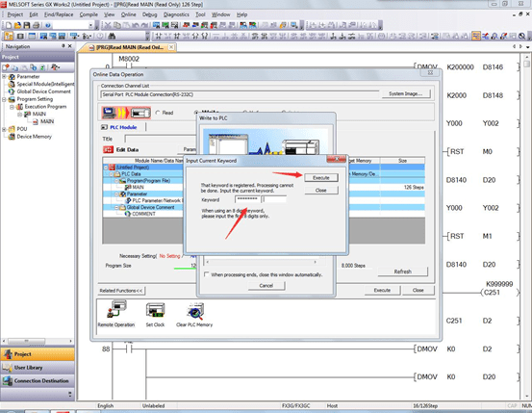Click Execute in Input Current Keyword dialog

321,178
